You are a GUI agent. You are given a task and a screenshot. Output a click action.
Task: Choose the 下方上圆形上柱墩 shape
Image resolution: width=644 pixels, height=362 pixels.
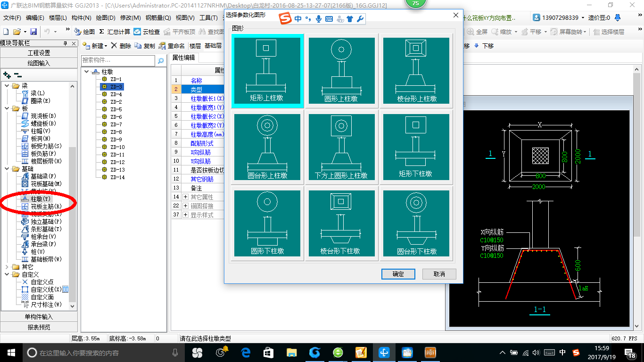click(x=341, y=147)
